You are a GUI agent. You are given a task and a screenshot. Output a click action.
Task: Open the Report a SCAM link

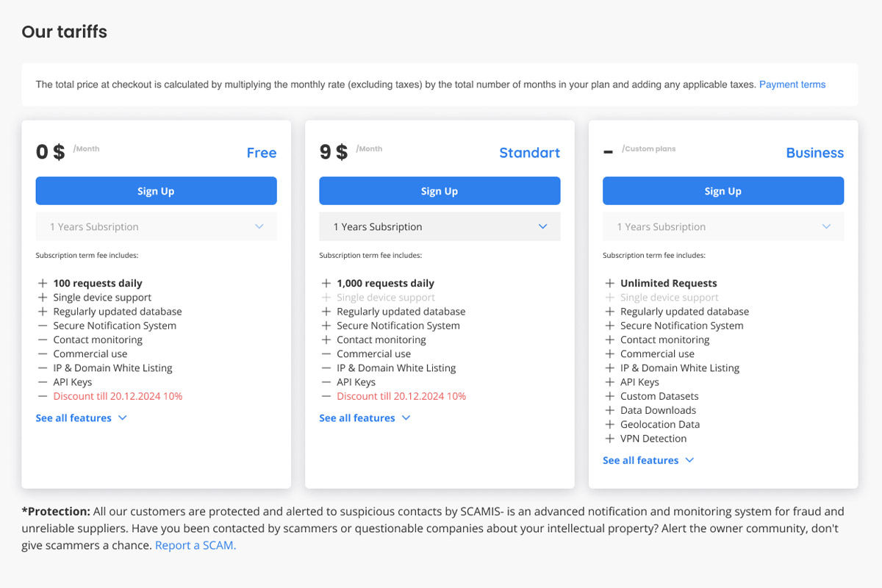(196, 545)
